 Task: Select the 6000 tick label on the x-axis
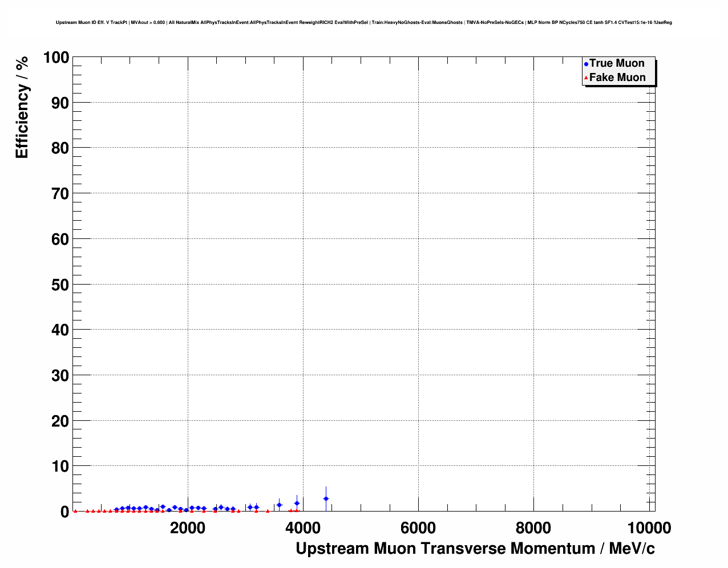point(418,528)
